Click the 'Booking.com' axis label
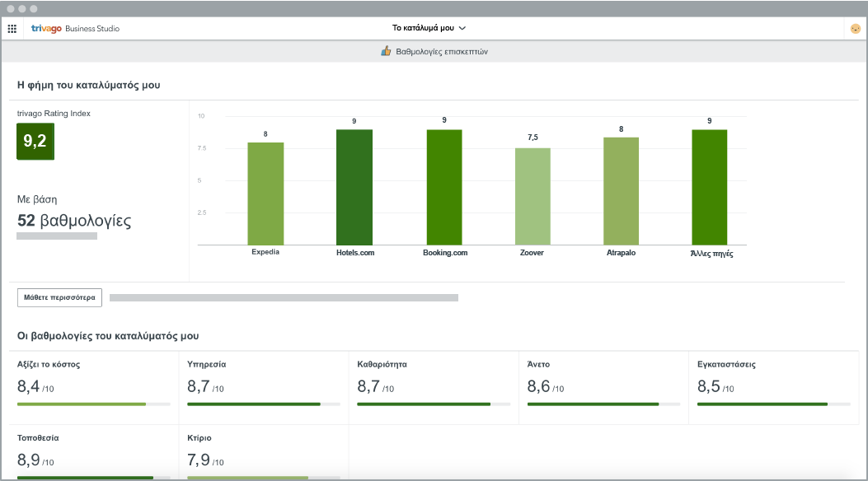868x481 pixels. coord(445,253)
